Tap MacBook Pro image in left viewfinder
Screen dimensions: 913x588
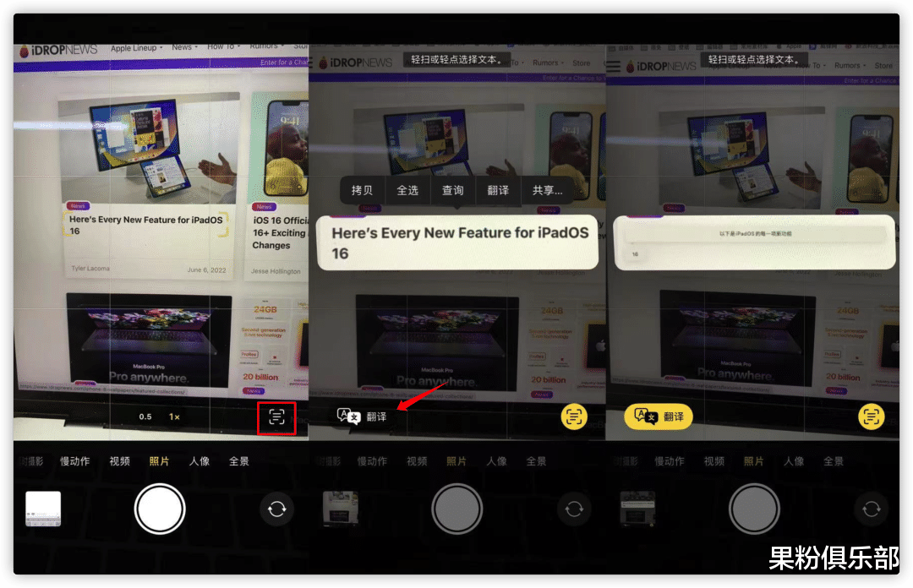tap(149, 340)
